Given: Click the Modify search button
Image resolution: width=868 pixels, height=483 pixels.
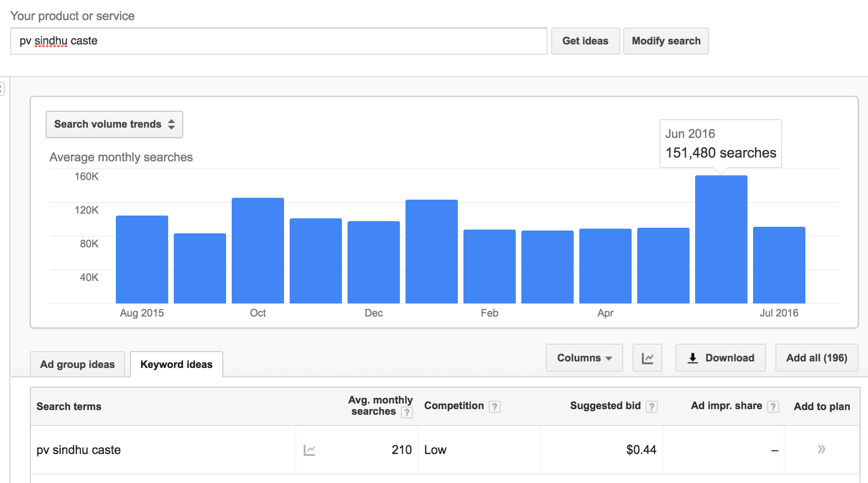Looking at the screenshot, I should [x=666, y=41].
